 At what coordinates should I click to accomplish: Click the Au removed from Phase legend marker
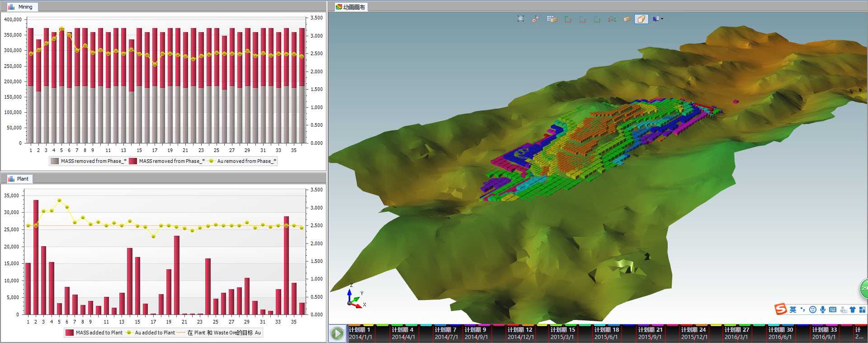tap(211, 161)
